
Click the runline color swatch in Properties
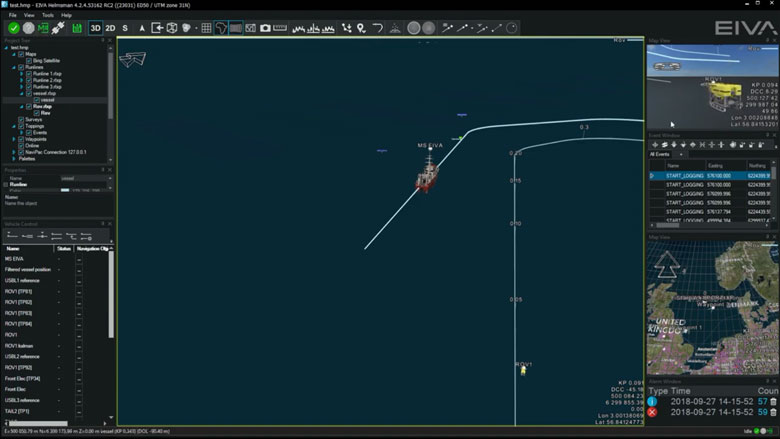(x=65, y=190)
